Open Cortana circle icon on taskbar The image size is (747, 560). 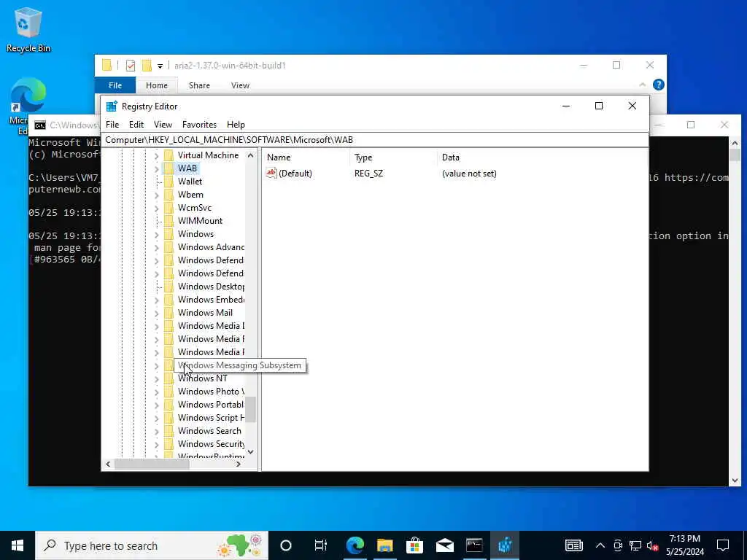click(x=286, y=545)
